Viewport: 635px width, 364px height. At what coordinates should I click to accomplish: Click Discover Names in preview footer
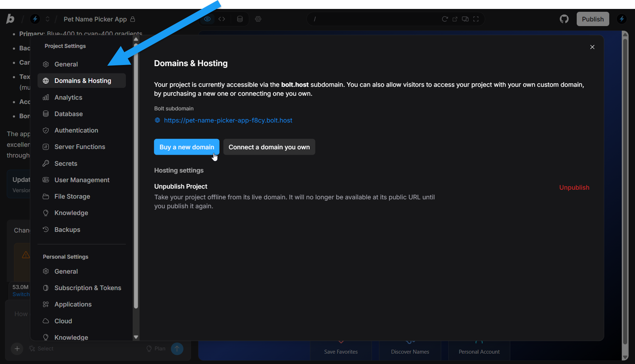pyautogui.click(x=410, y=352)
